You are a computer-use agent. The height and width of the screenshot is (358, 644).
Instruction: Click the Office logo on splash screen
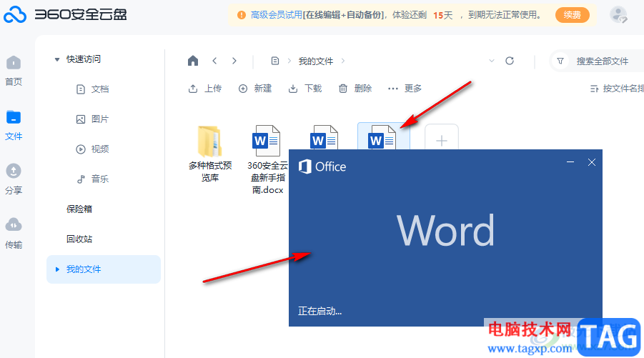tap(322, 166)
